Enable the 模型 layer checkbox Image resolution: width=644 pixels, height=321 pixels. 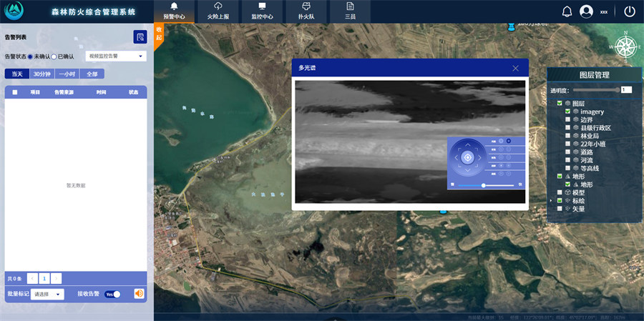tap(560, 192)
